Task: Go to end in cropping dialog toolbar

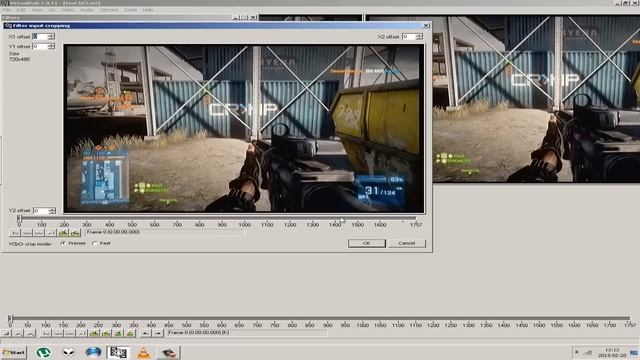Action: (x=51, y=233)
